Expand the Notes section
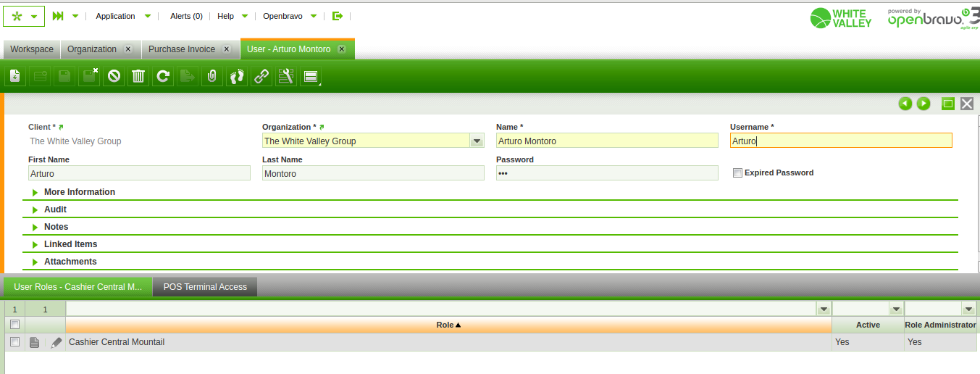The image size is (980, 374). (56, 227)
